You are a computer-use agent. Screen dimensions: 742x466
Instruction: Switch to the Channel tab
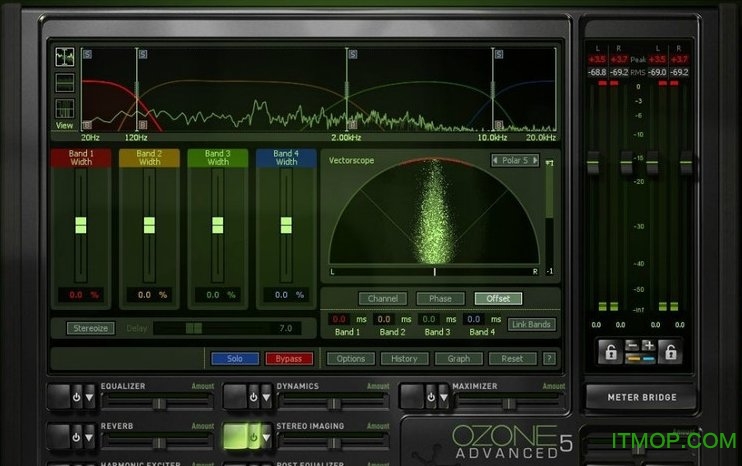[x=383, y=298]
